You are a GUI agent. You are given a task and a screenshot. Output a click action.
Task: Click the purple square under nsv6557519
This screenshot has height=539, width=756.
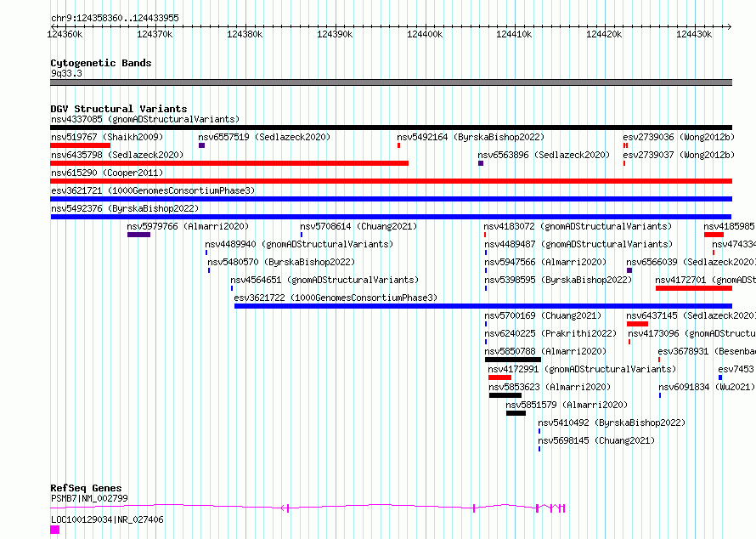(201, 145)
